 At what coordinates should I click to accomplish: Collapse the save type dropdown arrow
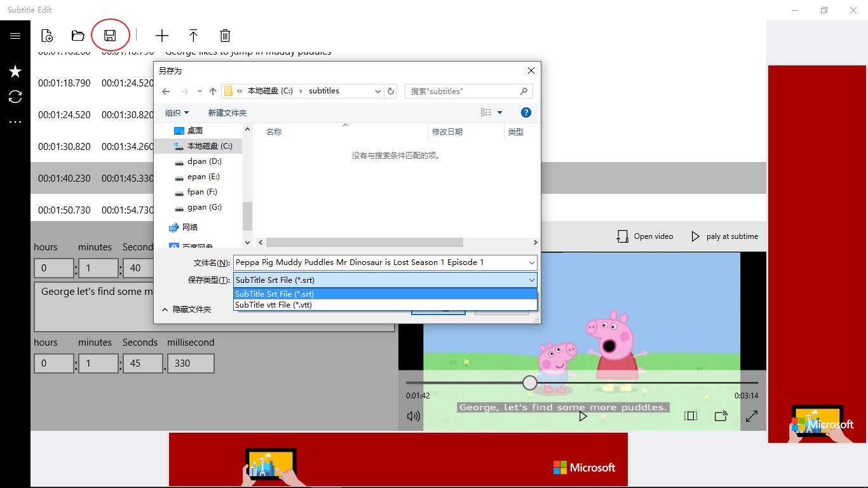tap(531, 280)
